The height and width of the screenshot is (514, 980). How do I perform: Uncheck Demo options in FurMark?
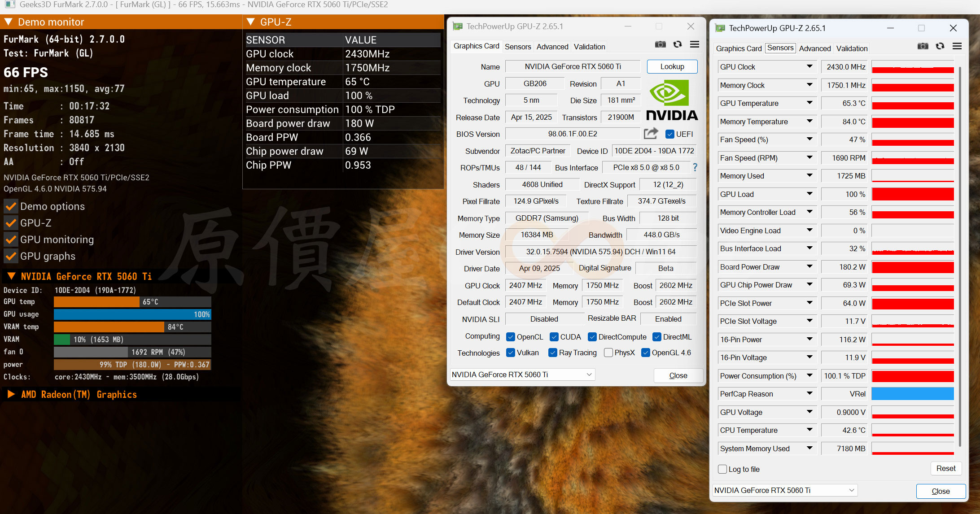click(11, 206)
